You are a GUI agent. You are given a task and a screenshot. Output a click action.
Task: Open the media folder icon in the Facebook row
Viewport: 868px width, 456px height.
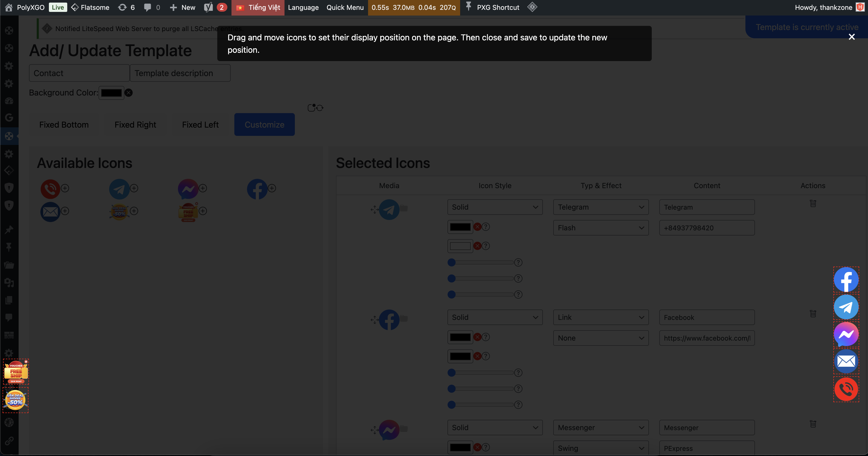[x=404, y=318]
